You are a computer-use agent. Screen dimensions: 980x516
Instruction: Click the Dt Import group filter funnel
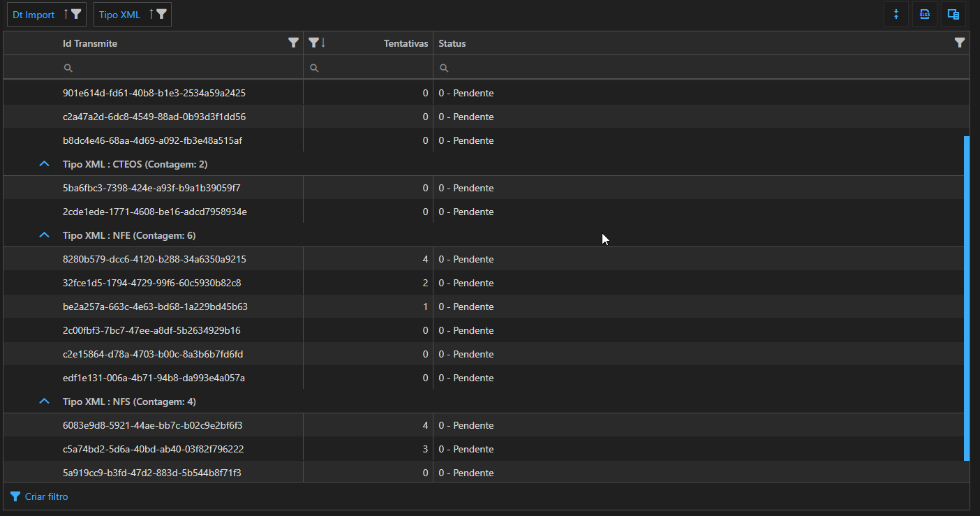(x=76, y=14)
